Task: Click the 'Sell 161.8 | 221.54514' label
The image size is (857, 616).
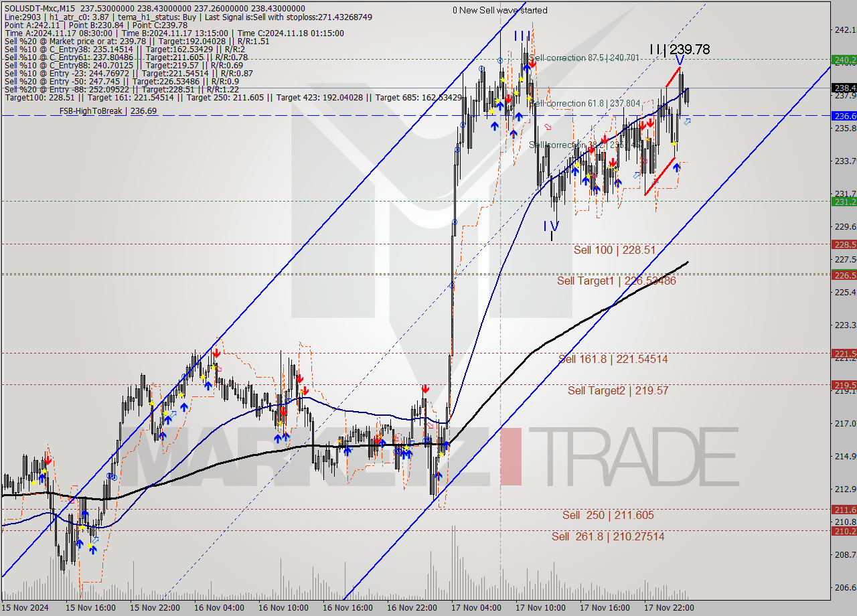Action: tap(613, 359)
